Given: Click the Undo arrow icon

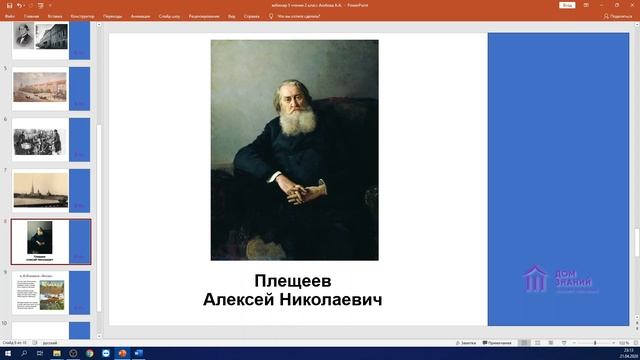Looking at the screenshot, I should 19,5.
